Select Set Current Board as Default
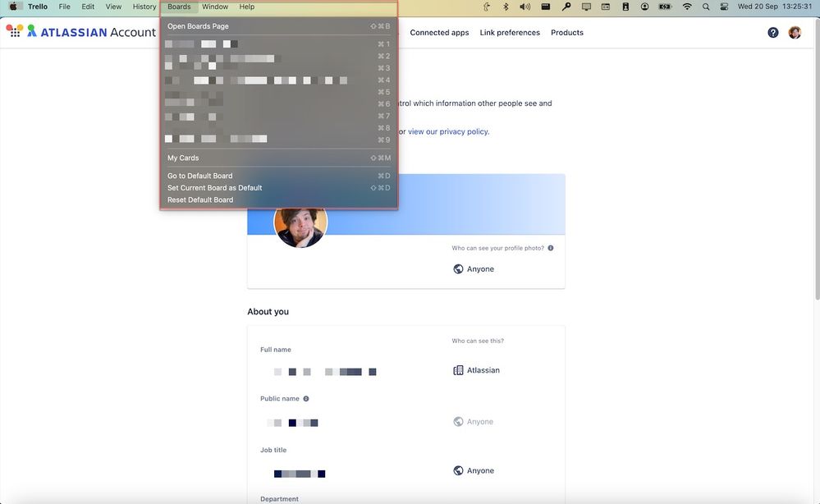 [279, 188]
